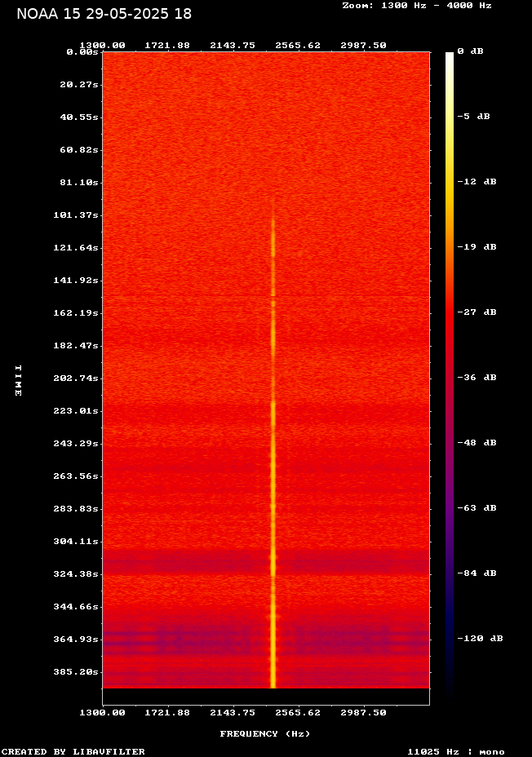
Task: Click the Zoom: 1300 Hz - 4000 Hz label
Action: point(417,6)
